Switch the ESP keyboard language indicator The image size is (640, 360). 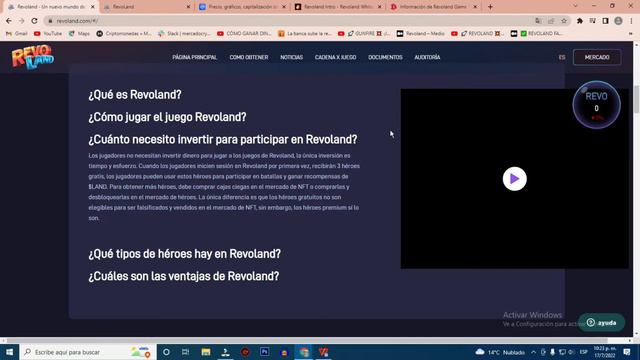point(584,352)
